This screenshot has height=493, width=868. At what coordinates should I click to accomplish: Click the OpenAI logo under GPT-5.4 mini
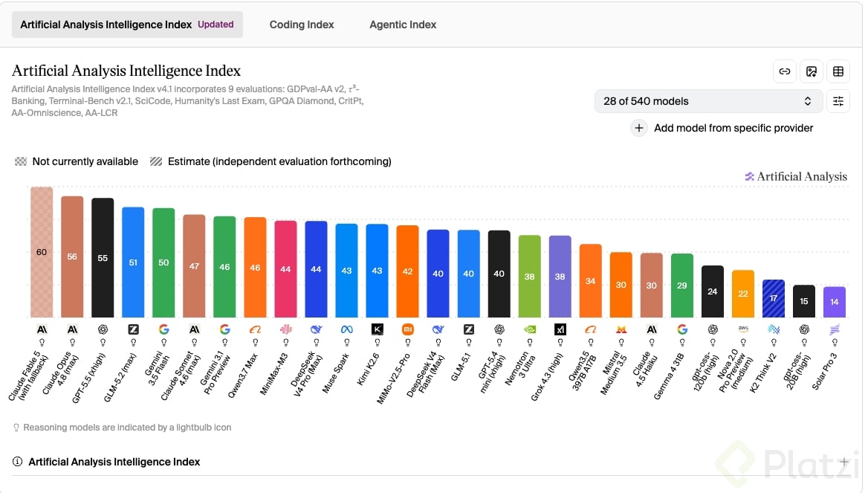point(499,329)
